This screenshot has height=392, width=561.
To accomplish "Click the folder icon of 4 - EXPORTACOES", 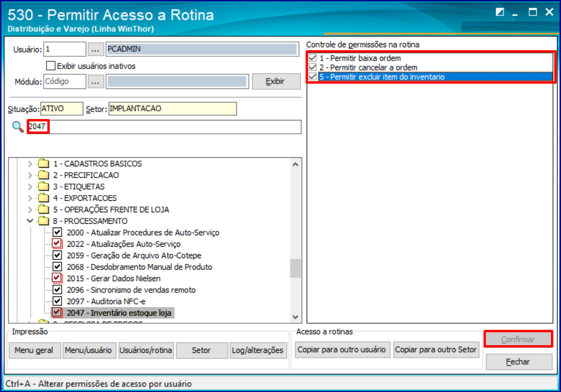I will tap(44, 198).
